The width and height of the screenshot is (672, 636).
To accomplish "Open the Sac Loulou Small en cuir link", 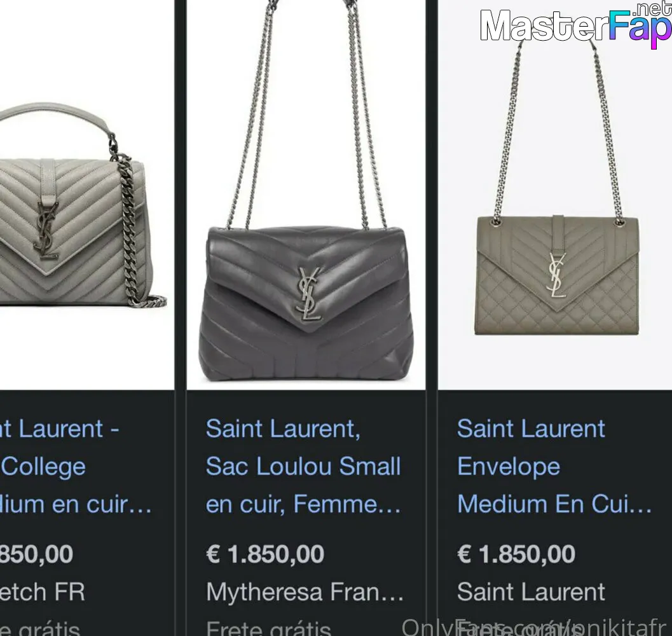I will point(303,466).
